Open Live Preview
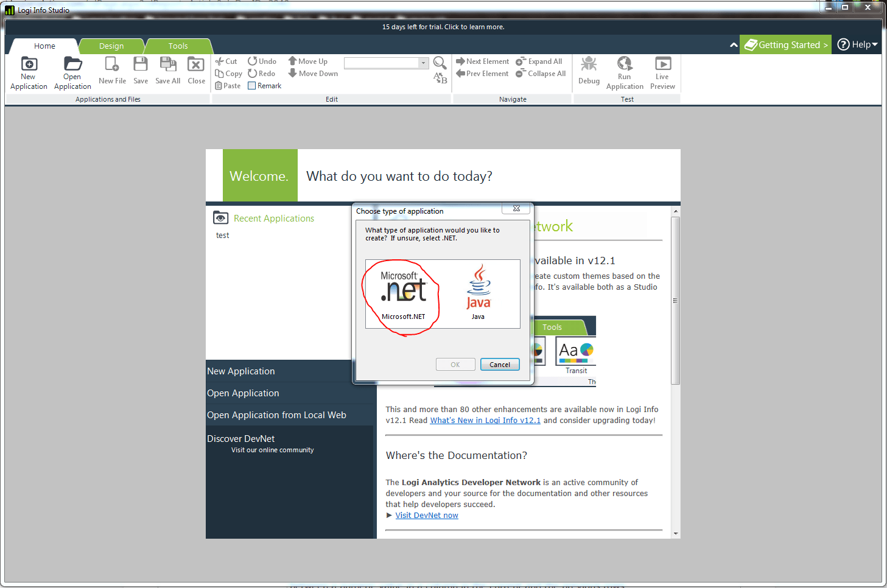Viewport: 887px width, 588px height. (662, 72)
